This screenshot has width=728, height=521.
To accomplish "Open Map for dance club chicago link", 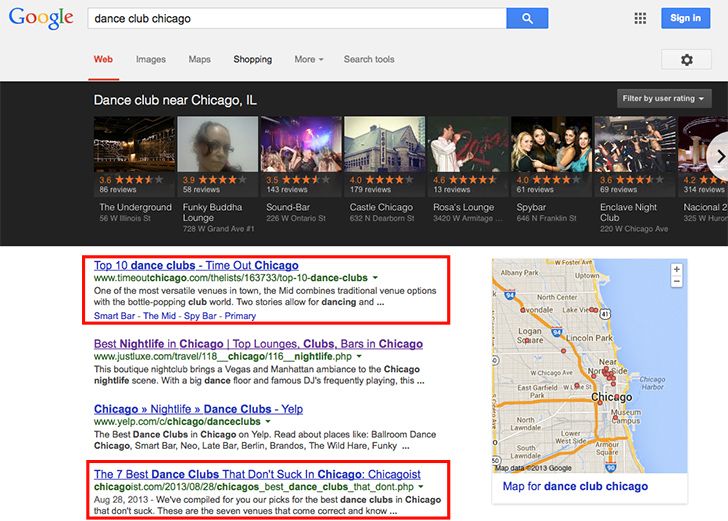I will point(575,487).
